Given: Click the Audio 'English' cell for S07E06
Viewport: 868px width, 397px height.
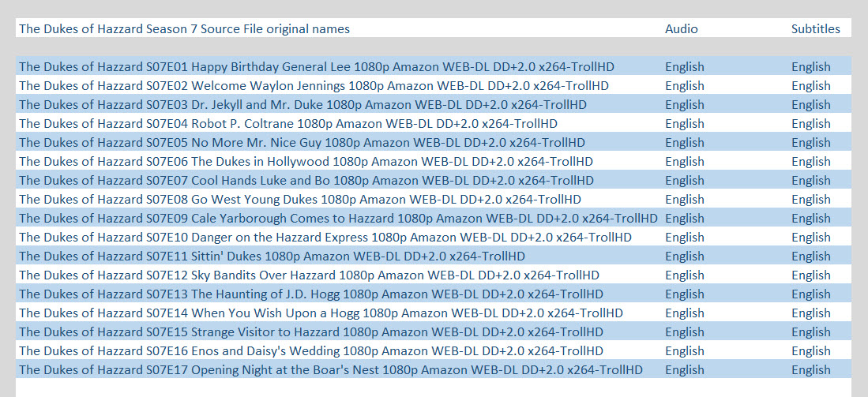Looking at the screenshot, I should click(x=685, y=162).
